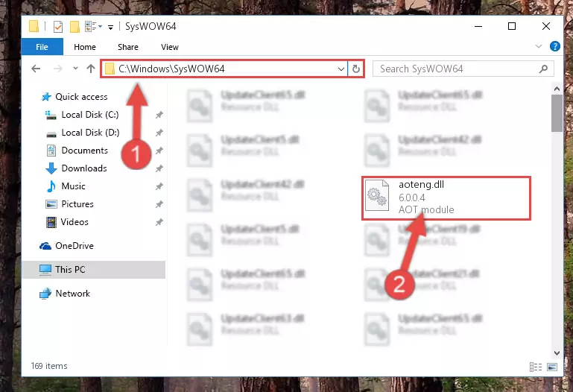The height and width of the screenshot is (392, 573).
Task: Switch to the Share ribbon tab
Action: coord(128,47)
